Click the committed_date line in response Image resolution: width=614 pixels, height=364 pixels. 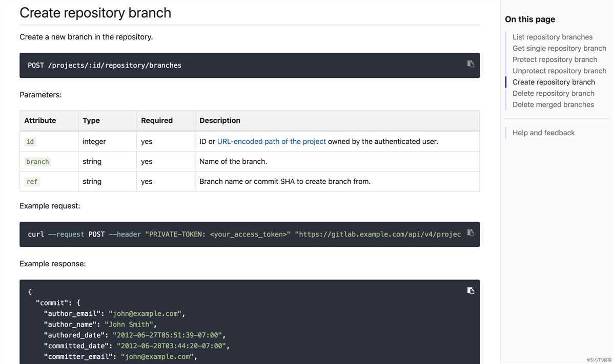(x=137, y=346)
